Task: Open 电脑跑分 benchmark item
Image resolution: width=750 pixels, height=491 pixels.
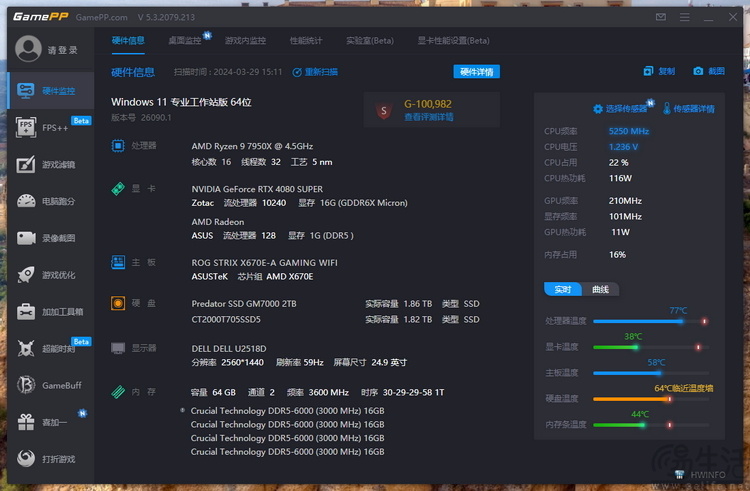Action: click(51, 201)
